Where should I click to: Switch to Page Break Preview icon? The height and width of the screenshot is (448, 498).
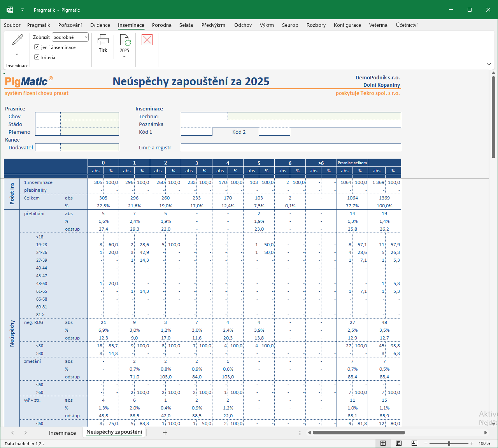(414, 443)
